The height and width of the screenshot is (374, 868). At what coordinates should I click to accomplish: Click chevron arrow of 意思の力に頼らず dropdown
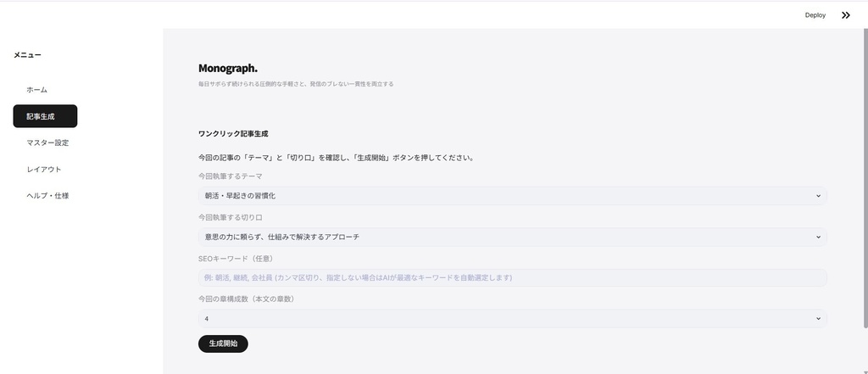[818, 237]
